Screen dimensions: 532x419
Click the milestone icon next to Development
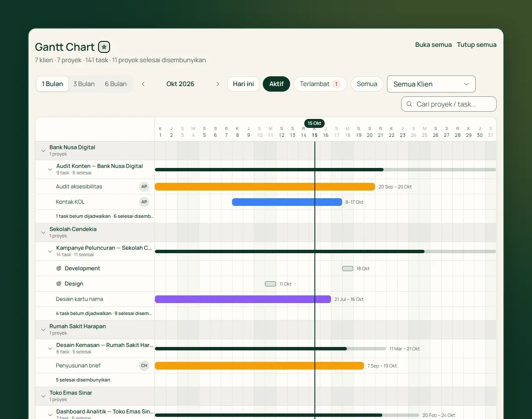tap(59, 268)
